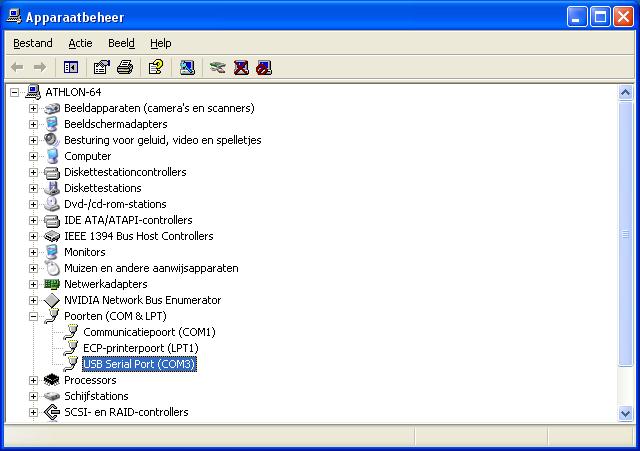Click the Diskettestationcontrollers icon
The height and width of the screenshot is (451, 640).
[52, 172]
